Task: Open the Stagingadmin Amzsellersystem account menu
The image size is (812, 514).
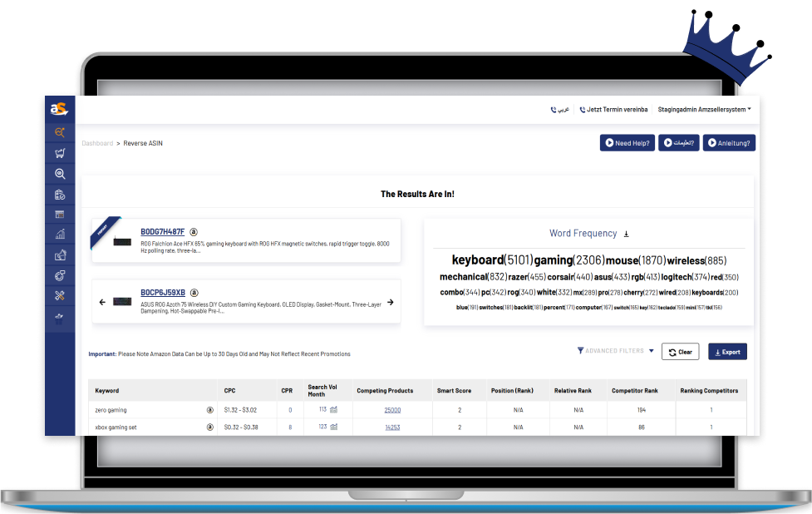Action: tap(704, 109)
